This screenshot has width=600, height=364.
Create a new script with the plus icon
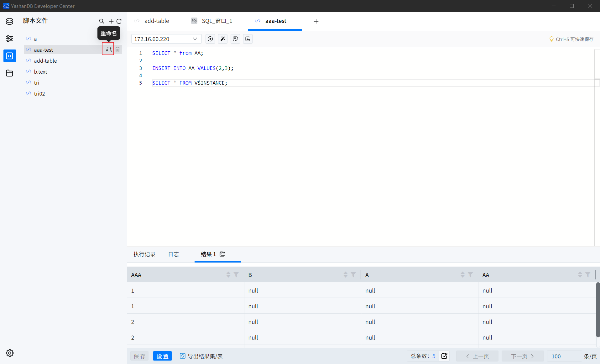pyautogui.click(x=111, y=21)
